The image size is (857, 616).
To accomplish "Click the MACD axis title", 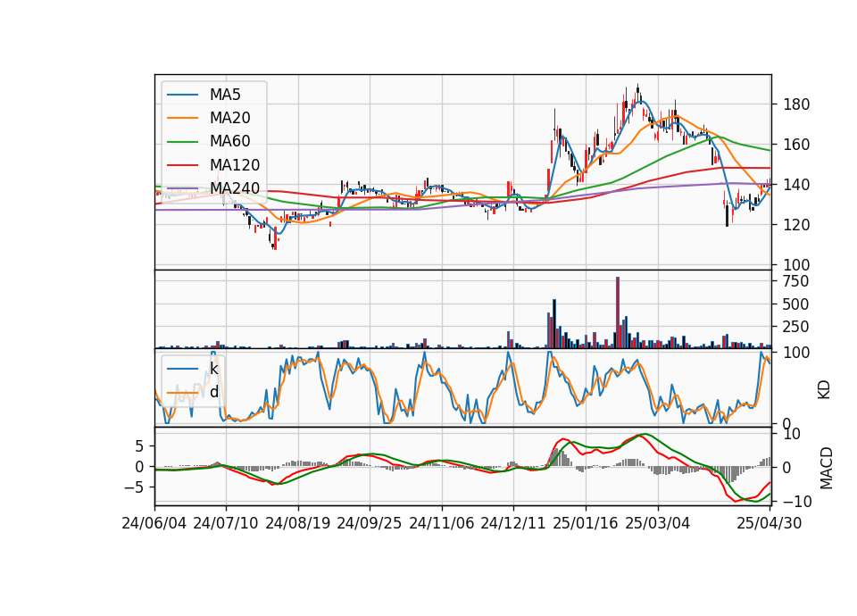I will [x=826, y=468].
